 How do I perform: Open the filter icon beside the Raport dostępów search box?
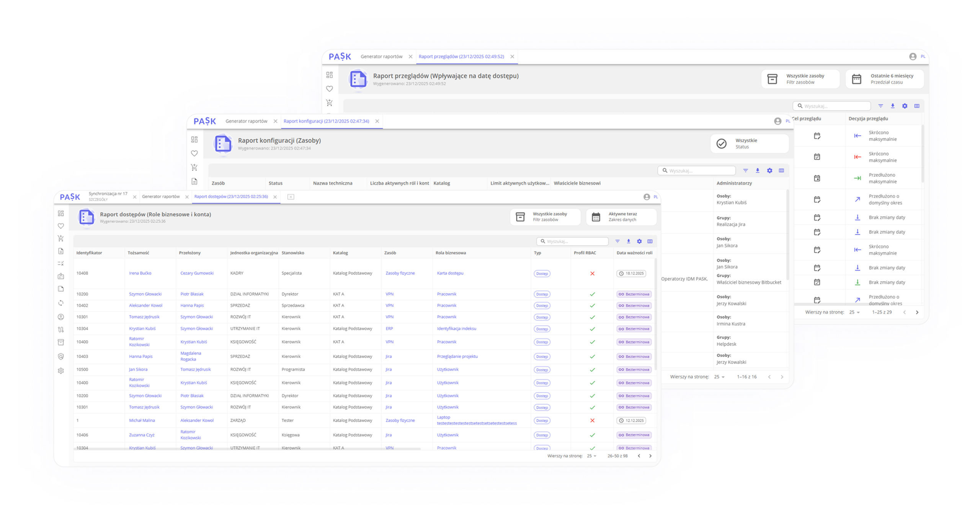pyautogui.click(x=617, y=241)
